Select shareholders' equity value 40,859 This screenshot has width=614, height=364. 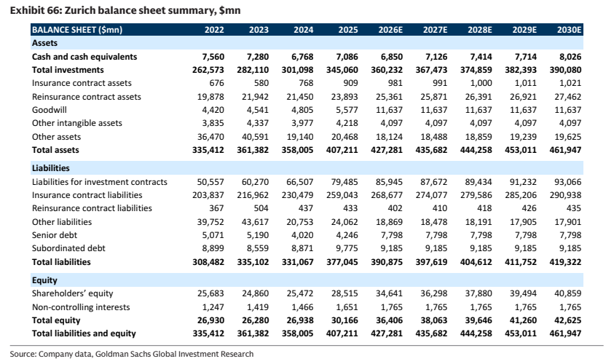click(x=568, y=293)
